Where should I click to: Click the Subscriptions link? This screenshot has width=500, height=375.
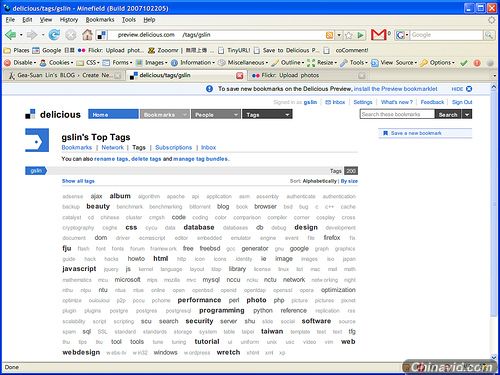[174, 147]
